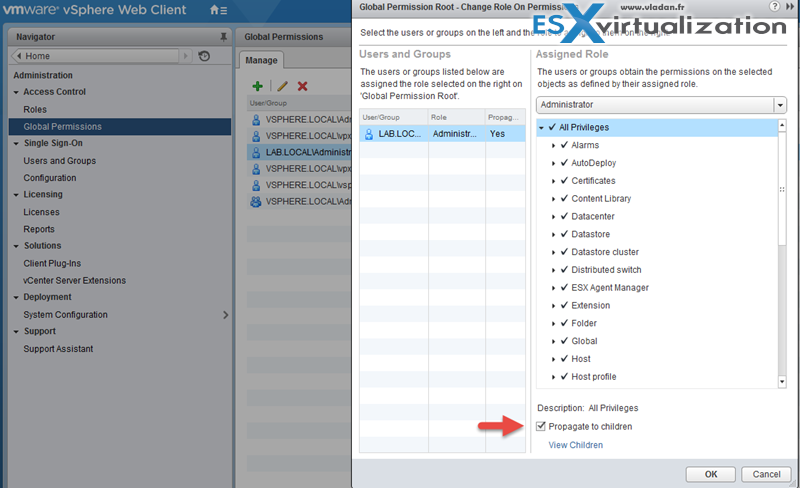Viewport: 800px width, 488px height.
Task: Open navigation history clock icon
Action: coord(204,56)
